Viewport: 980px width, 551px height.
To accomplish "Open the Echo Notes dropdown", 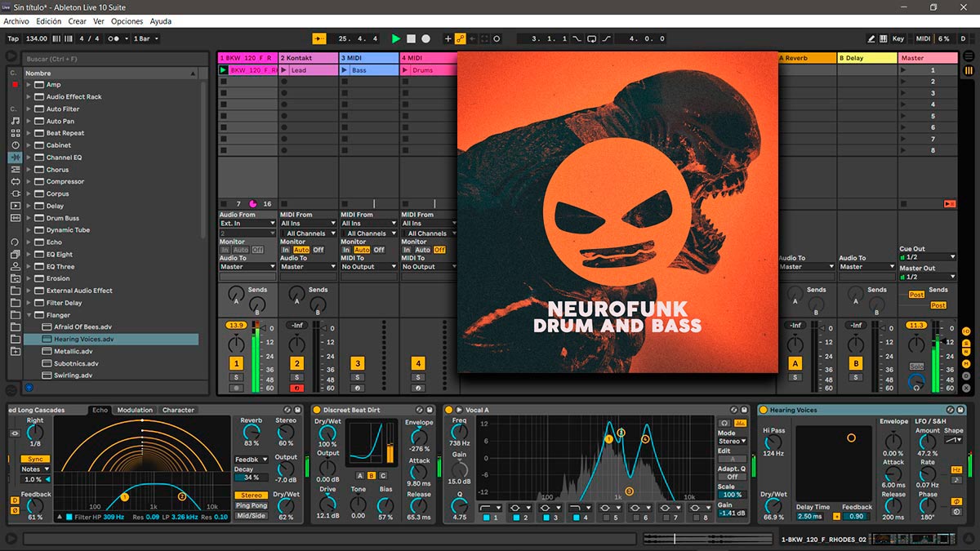I will (x=36, y=469).
